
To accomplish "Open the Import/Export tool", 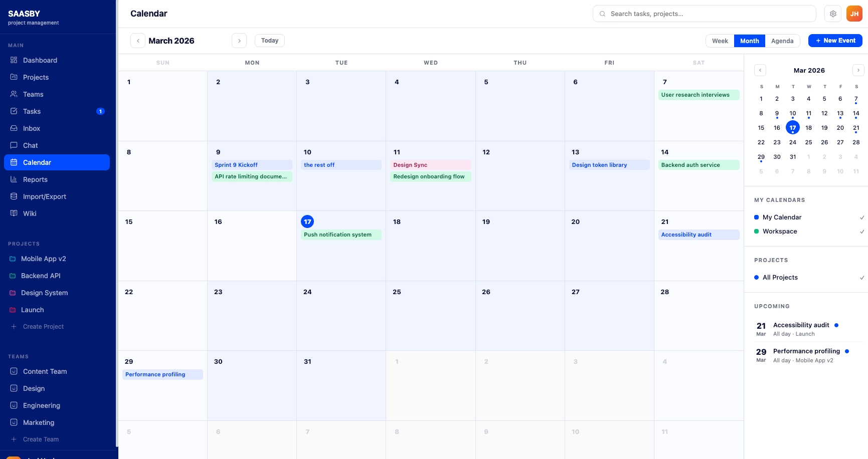I will [45, 196].
